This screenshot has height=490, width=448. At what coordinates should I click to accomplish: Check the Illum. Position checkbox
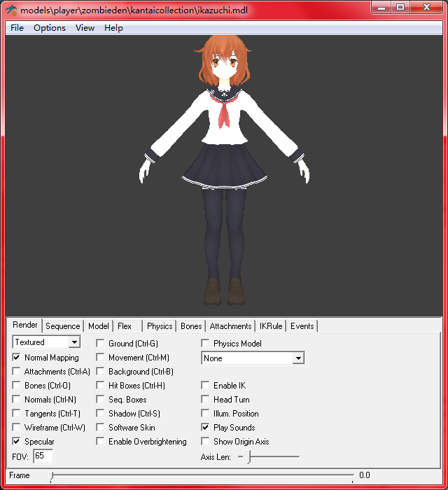205,413
